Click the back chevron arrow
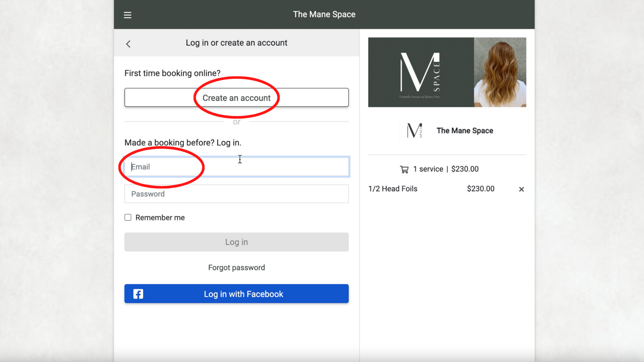 pos(128,44)
